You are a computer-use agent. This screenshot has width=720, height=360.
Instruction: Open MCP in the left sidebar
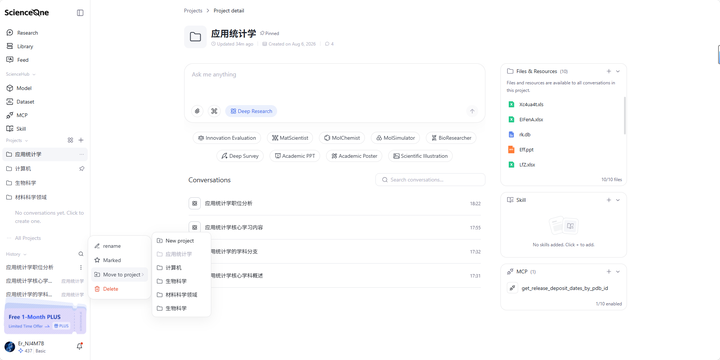coord(22,115)
